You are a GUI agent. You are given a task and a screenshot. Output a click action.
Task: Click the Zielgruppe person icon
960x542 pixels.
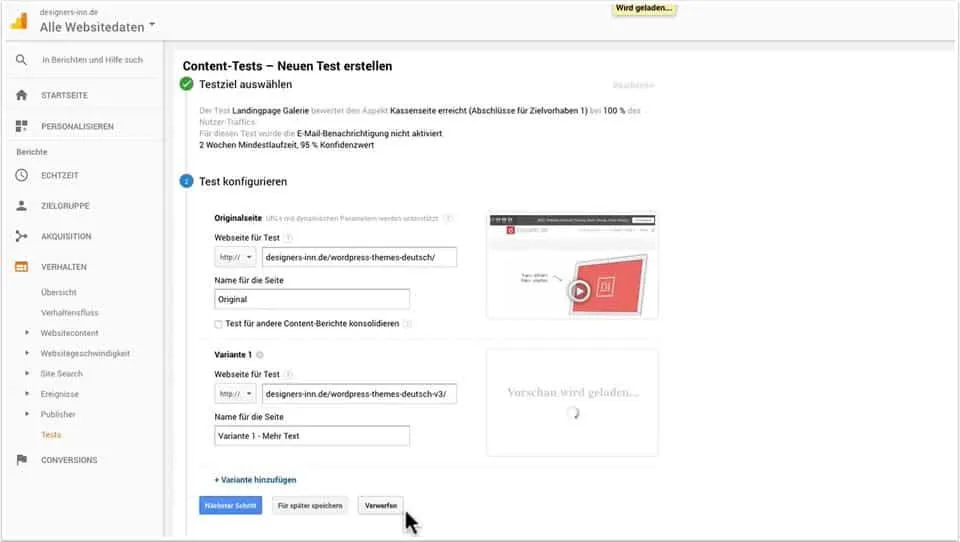coord(21,206)
